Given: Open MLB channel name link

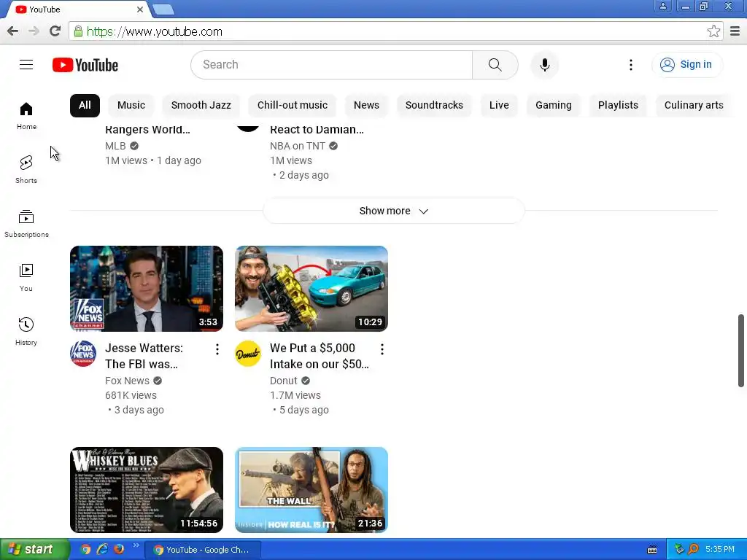Looking at the screenshot, I should pyautogui.click(x=115, y=146).
